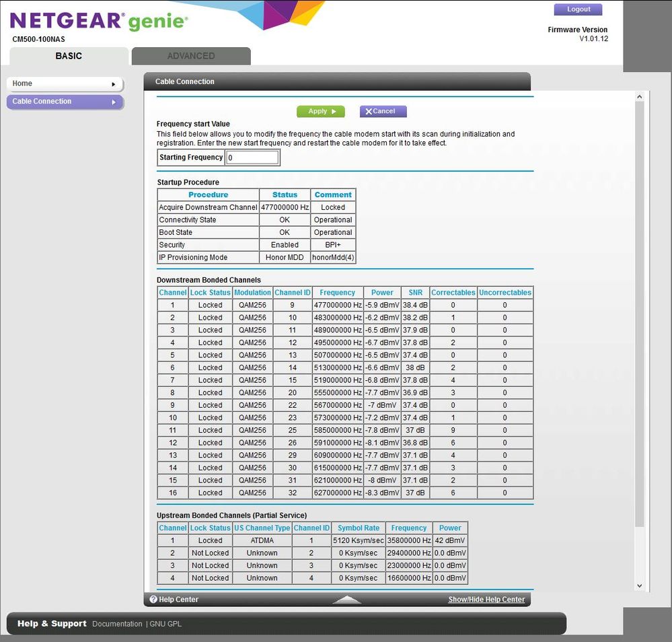Image resolution: width=672 pixels, height=642 pixels.
Task: Click the scrollbar down arrow
Action: 640,585
